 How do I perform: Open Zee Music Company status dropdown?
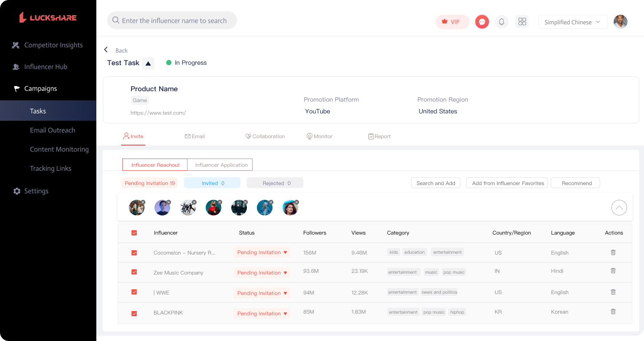(262, 273)
